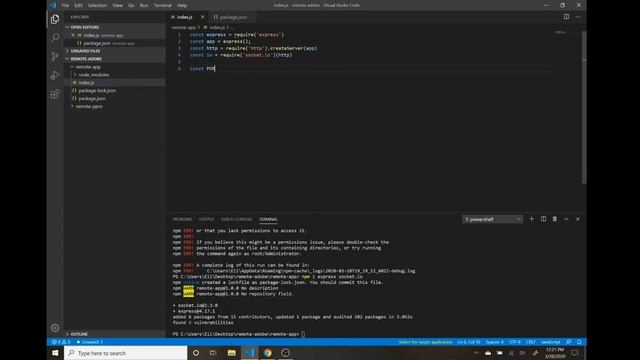The image size is (640, 360).
Task: Create a new terminal with plus icon
Action: (531, 219)
